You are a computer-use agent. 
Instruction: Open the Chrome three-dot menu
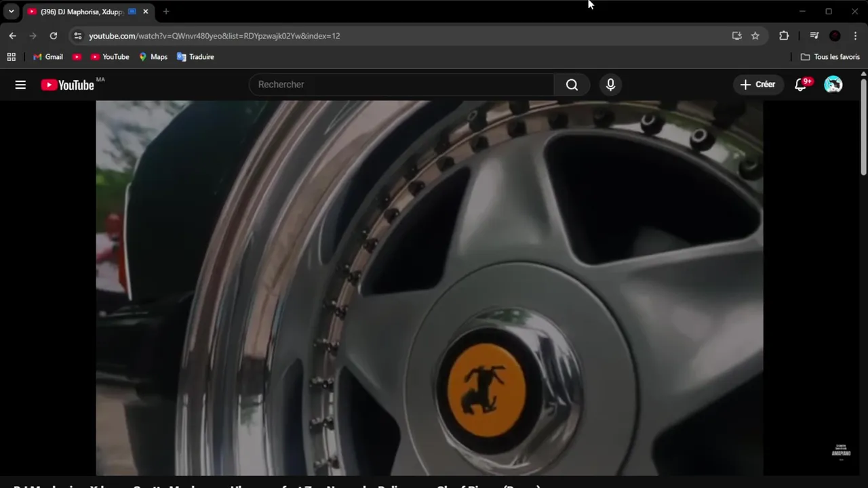pos(856,36)
